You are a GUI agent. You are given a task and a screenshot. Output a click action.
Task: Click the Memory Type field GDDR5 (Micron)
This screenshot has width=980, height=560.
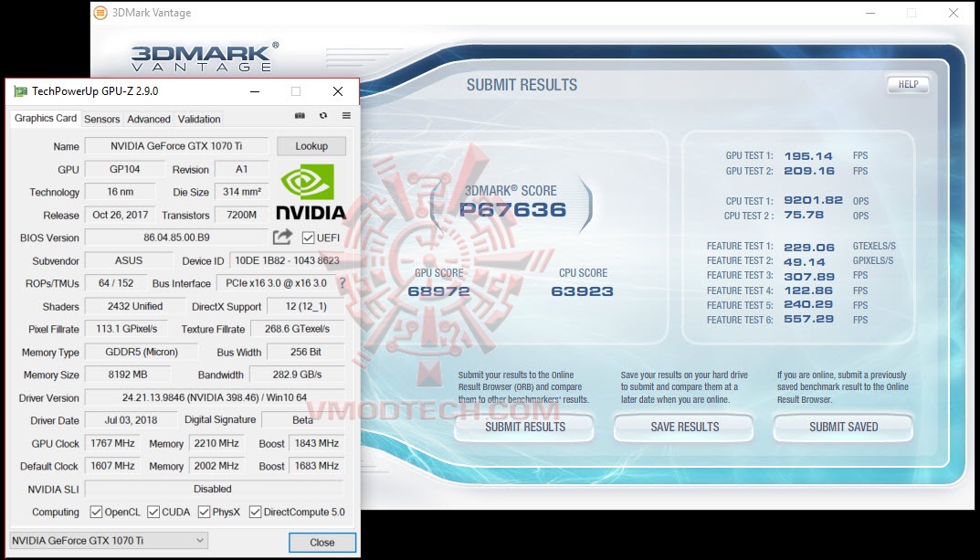(142, 352)
